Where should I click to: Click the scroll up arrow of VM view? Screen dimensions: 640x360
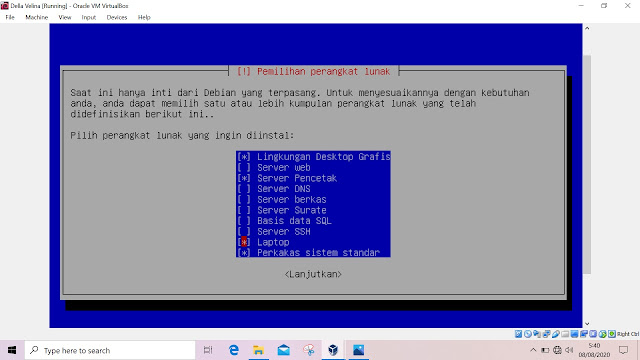[587, 28]
